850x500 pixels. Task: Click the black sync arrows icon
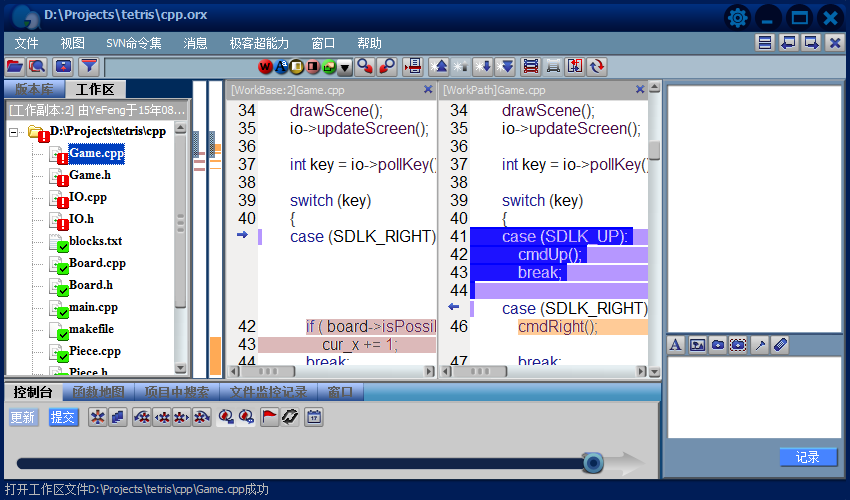coord(289,417)
